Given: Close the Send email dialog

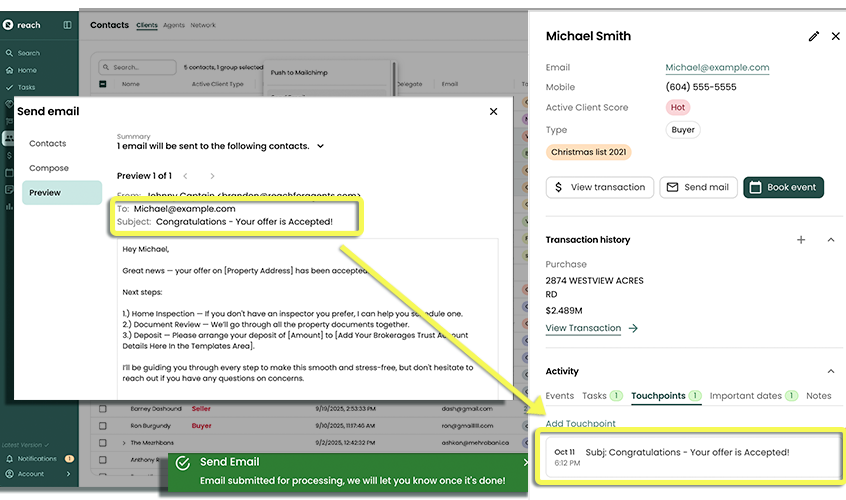Looking at the screenshot, I should point(493,112).
